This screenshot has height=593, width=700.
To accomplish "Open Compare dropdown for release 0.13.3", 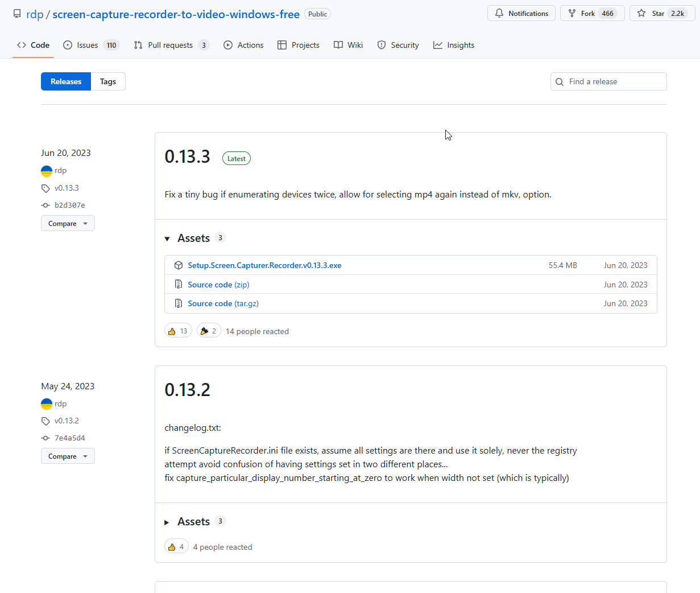I will [x=68, y=223].
